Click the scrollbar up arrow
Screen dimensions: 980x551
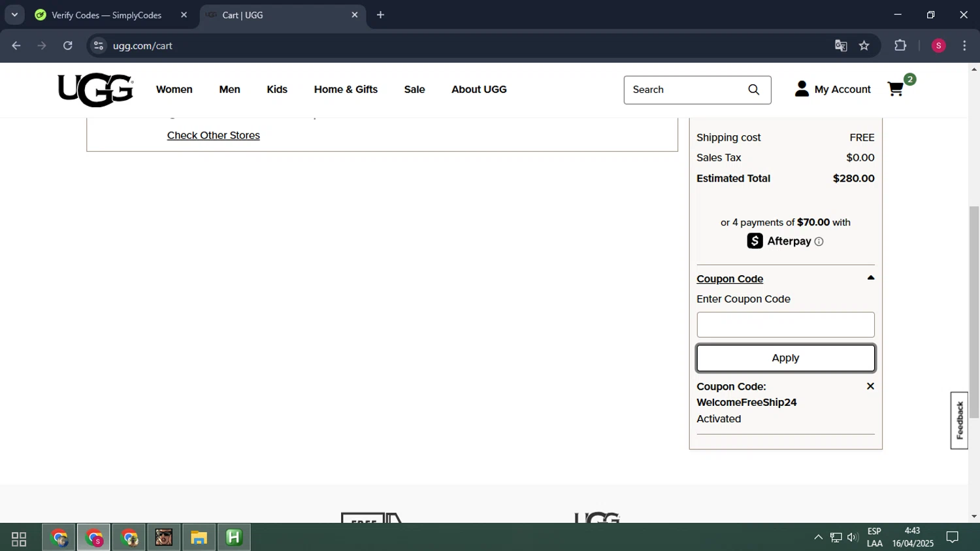pos(974,69)
